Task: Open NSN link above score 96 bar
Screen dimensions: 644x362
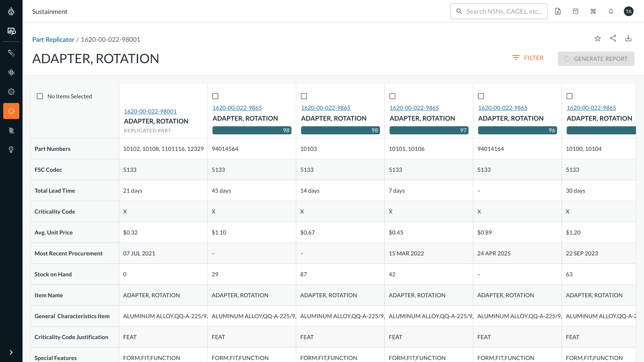Action: tap(503, 108)
